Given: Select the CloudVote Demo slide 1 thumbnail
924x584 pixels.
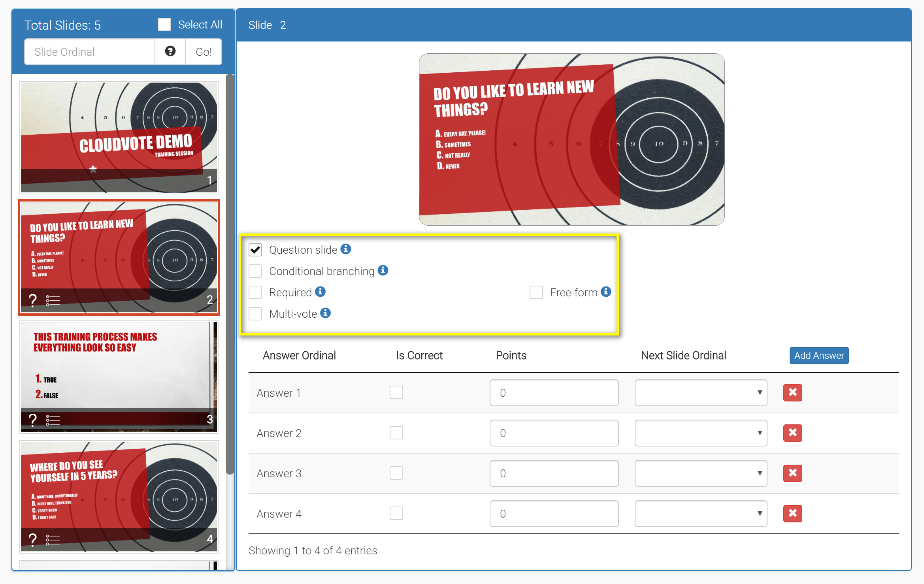Looking at the screenshot, I should [x=119, y=137].
